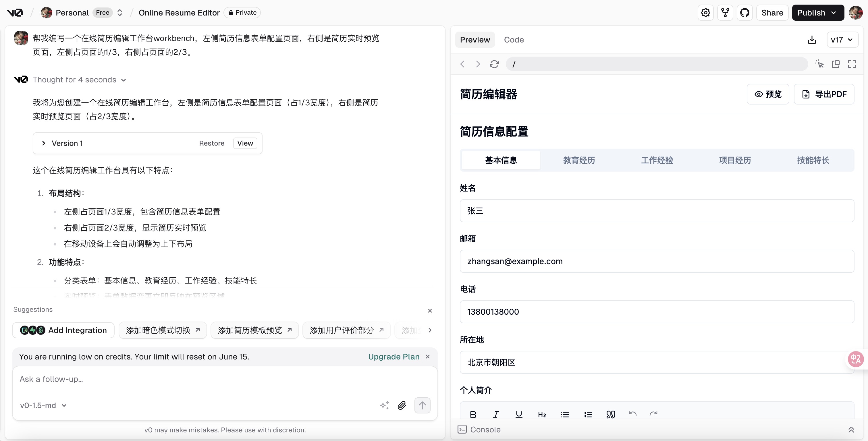Select the 教育经历 tab
This screenshot has height=441, width=868.
(578, 160)
